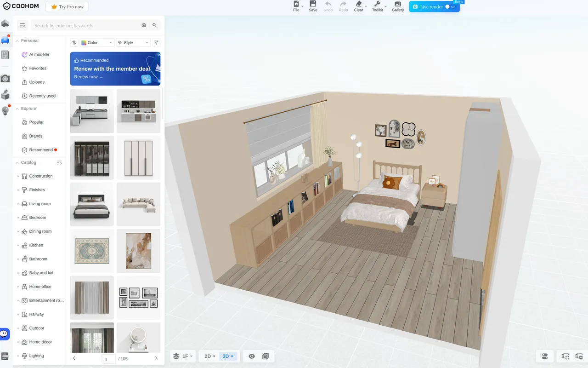The image size is (588, 368).
Task: Click the sort order arrows icon
Action: pos(74,43)
